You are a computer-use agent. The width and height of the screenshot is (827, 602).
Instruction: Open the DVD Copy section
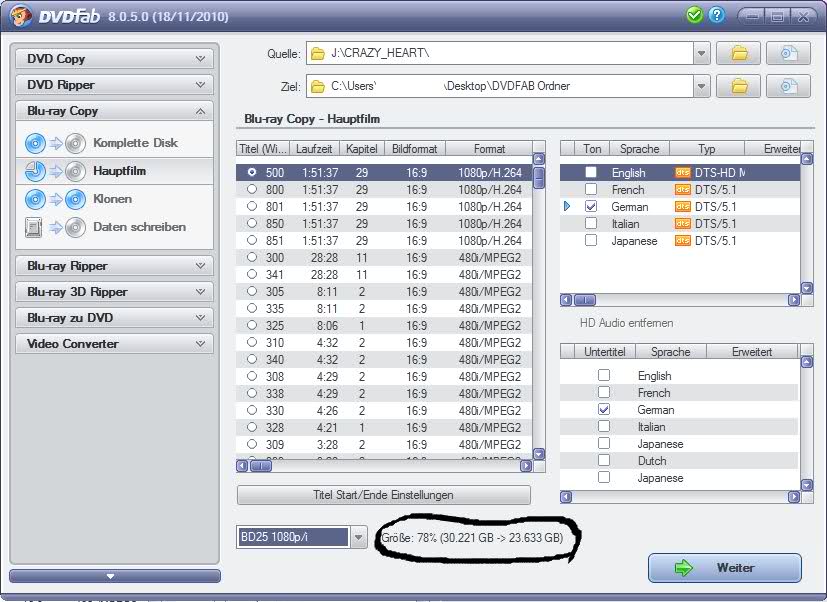click(x=114, y=59)
